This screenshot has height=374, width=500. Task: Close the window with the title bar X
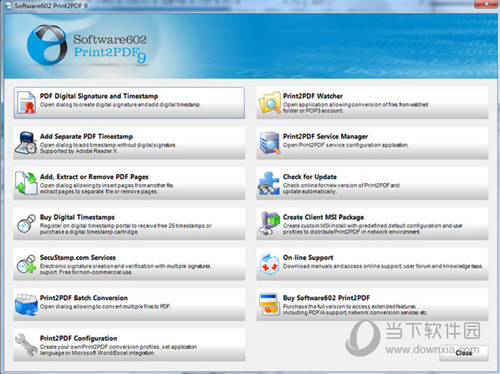(x=486, y=4)
